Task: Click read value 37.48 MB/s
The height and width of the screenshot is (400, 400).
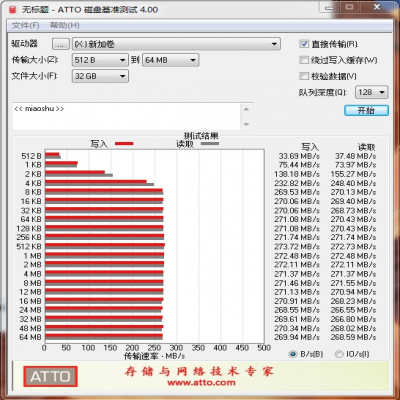Action: pyautogui.click(x=355, y=156)
